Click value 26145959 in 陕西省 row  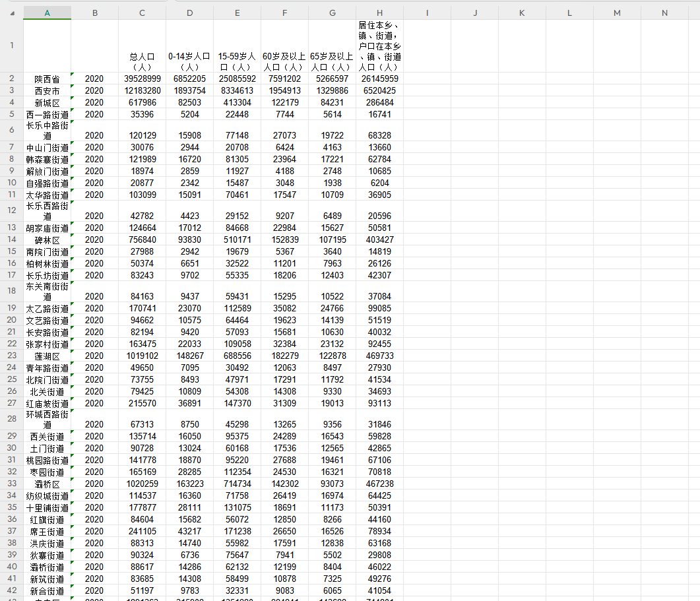[379, 79]
